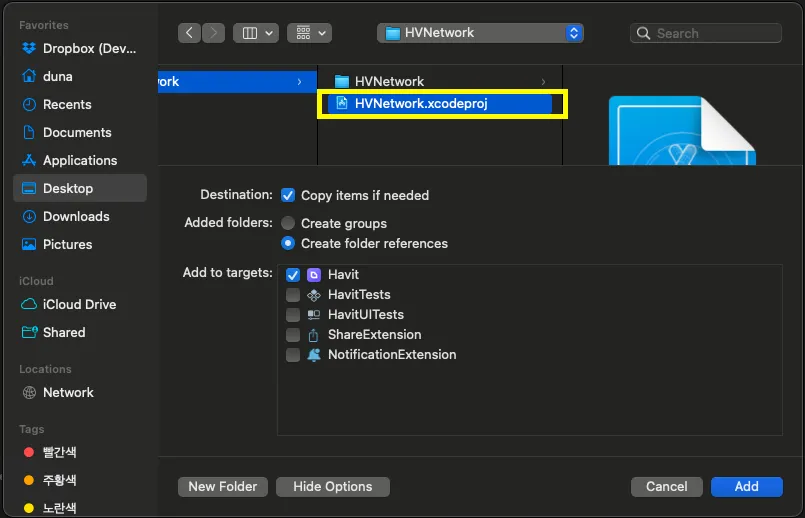Check the HavitTests target

(x=293, y=295)
